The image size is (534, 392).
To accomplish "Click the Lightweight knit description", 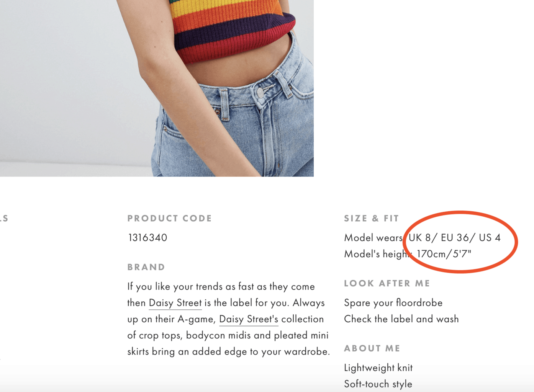I will tap(378, 368).
